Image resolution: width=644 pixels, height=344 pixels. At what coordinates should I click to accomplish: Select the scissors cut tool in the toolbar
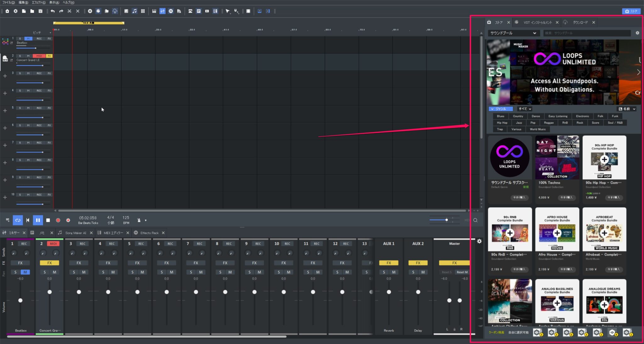tap(69, 11)
